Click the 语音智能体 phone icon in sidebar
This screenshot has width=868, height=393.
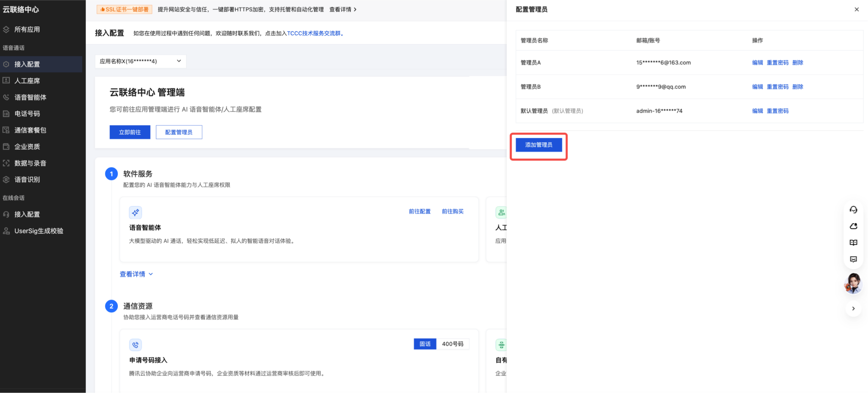pyautogui.click(x=6, y=97)
